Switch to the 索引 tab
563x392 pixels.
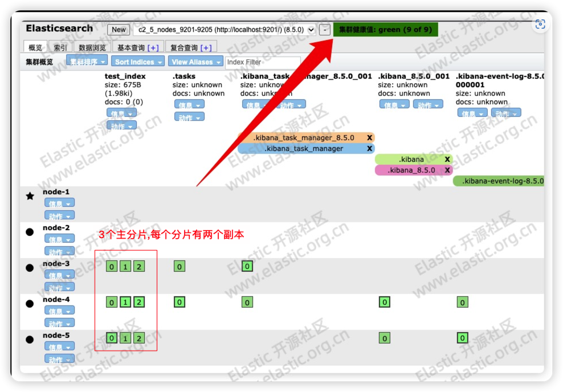[60, 47]
